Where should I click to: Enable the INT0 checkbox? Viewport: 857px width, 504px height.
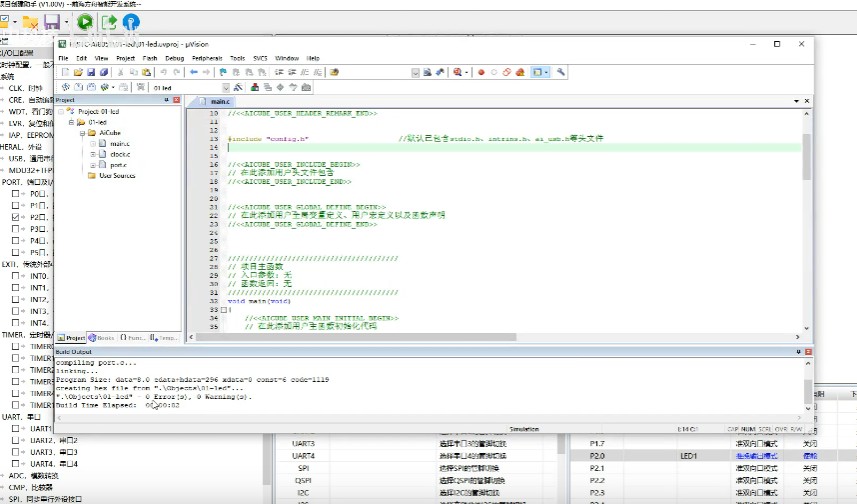pos(16,276)
